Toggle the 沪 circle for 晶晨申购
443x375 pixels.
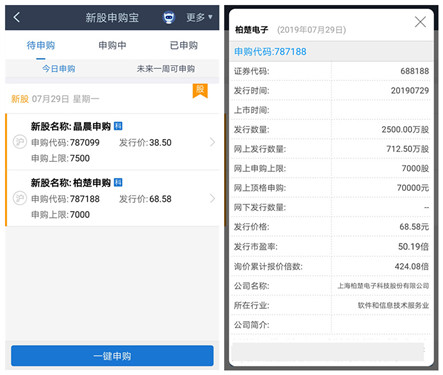(x=20, y=142)
